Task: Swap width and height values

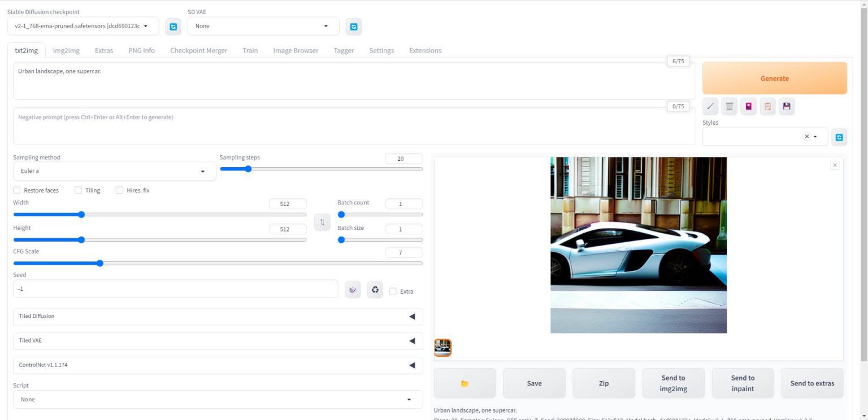Action: pyautogui.click(x=322, y=222)
